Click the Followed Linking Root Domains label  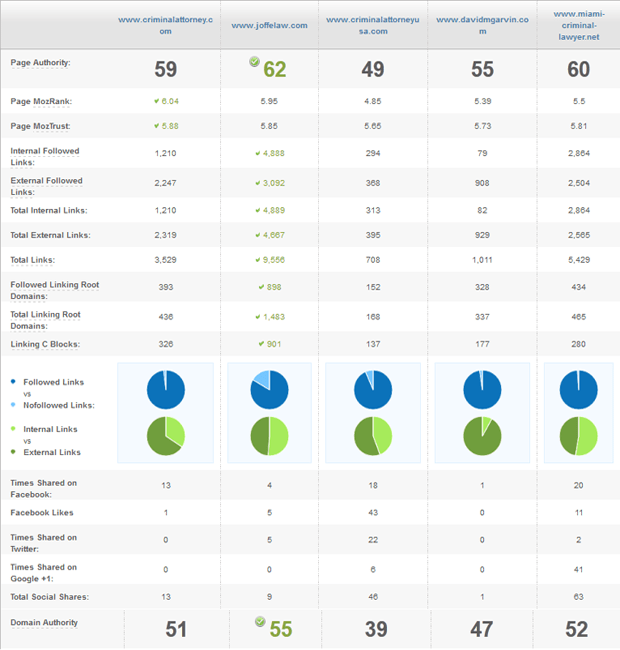pos(55,290)
